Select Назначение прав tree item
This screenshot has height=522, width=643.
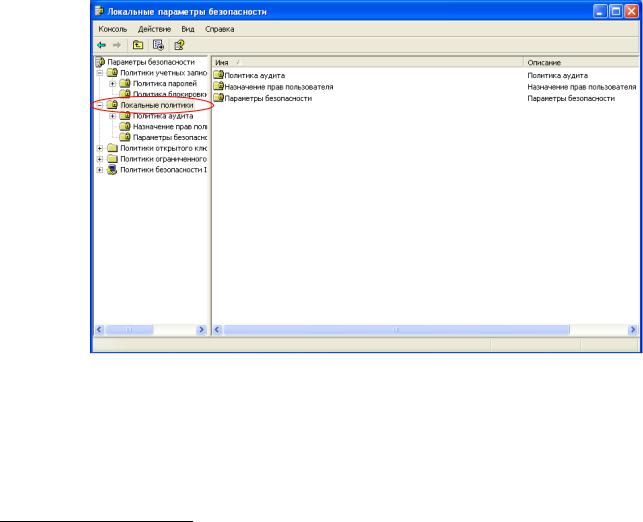click(x=170, y=127)
